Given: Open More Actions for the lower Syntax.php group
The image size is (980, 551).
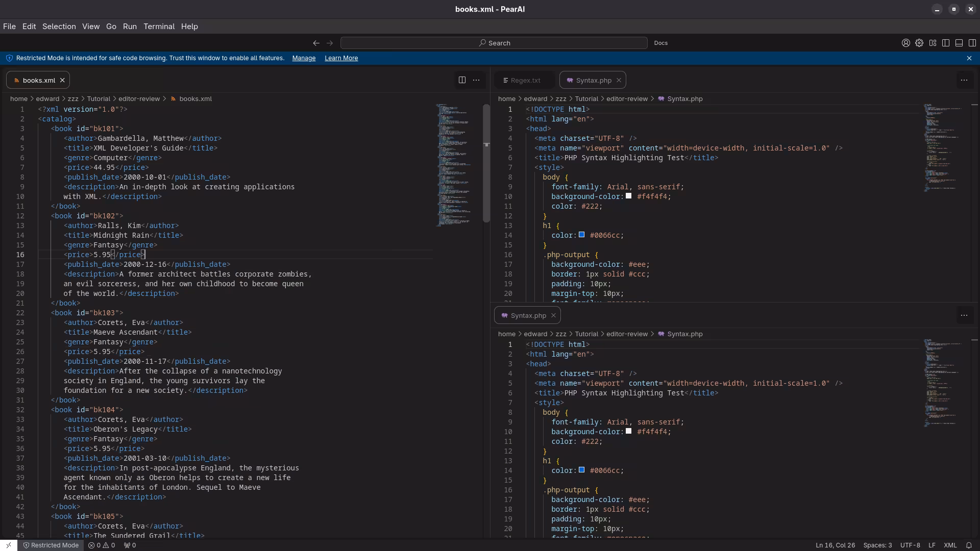Looking at the screenshot, I should pos(964,315).
